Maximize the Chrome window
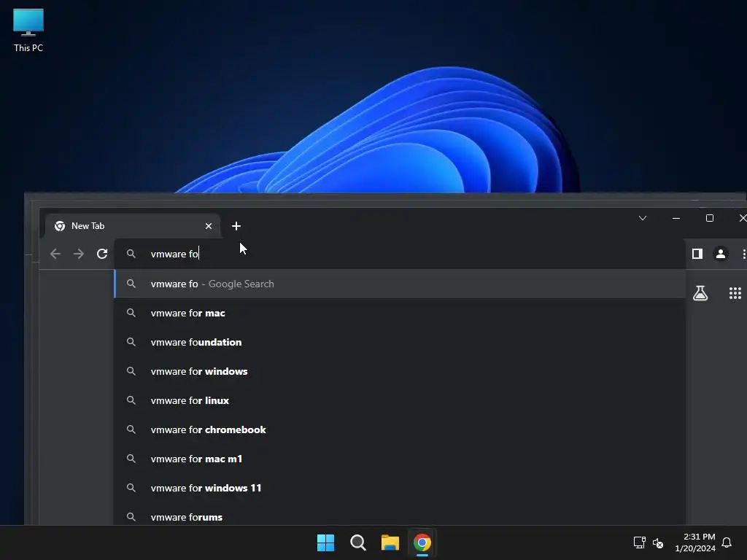 tap(709, 218)
